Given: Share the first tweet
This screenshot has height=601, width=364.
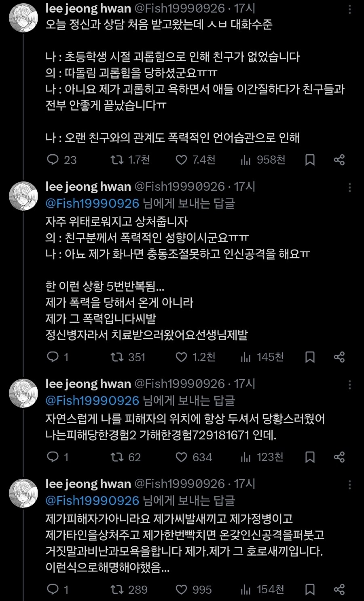Looking at the screenshot, I should click(x=339, y=160).
